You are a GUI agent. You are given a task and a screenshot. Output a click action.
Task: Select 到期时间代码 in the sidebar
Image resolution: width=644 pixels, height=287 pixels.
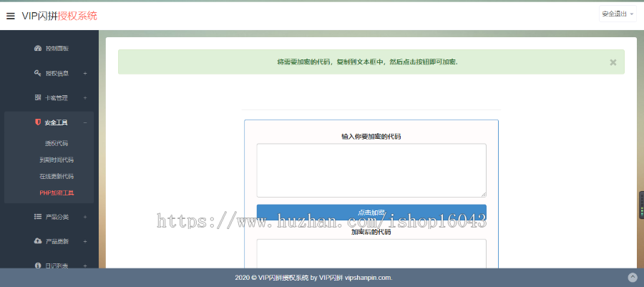[57, 160]
